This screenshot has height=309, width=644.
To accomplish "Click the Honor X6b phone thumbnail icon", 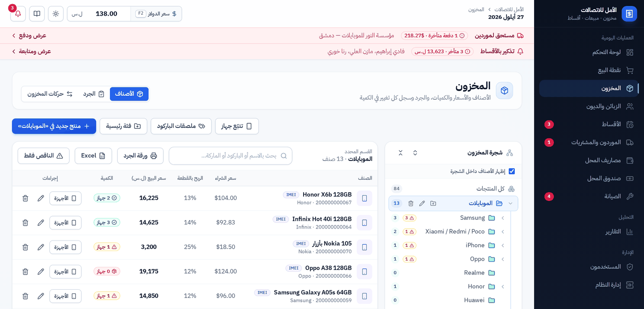I will coord(364,198).
